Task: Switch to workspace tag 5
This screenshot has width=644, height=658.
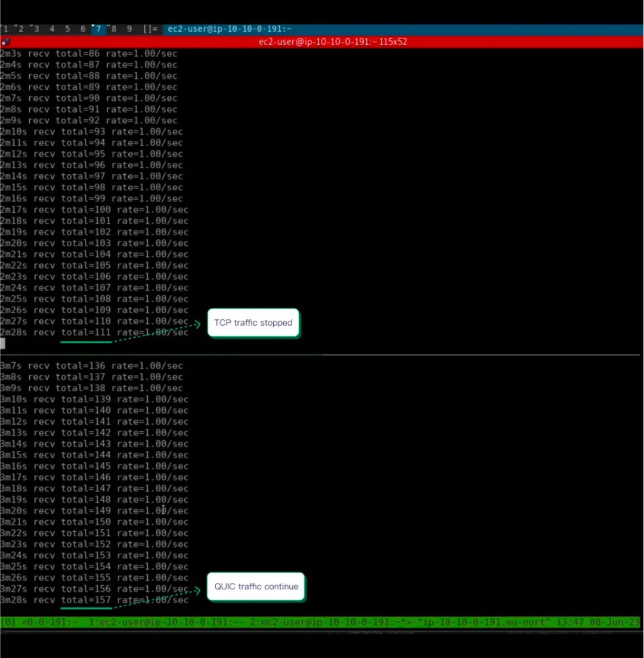Action: (67, 29)
